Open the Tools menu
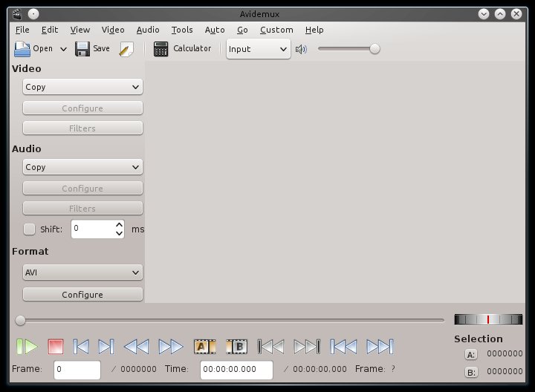The image size is (535, 392). [x=182, y=30]
